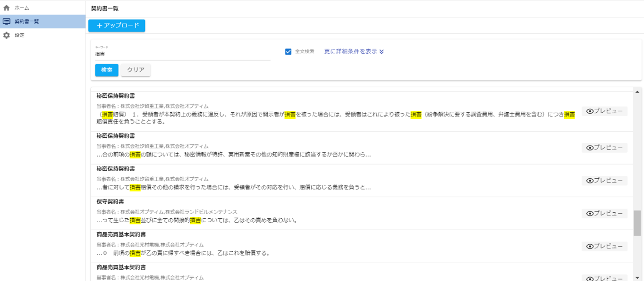644x281 pixels.
Task: Click the クリア button
Action: 136,70
